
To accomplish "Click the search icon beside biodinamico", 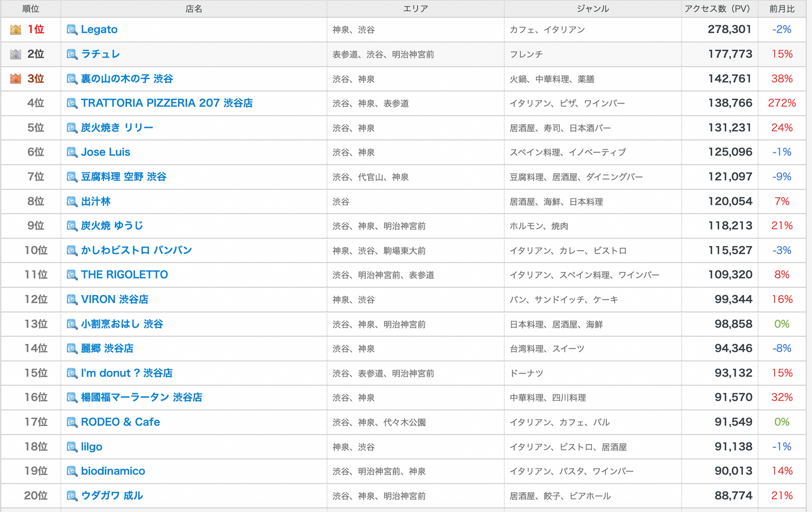I will point(72,471).
